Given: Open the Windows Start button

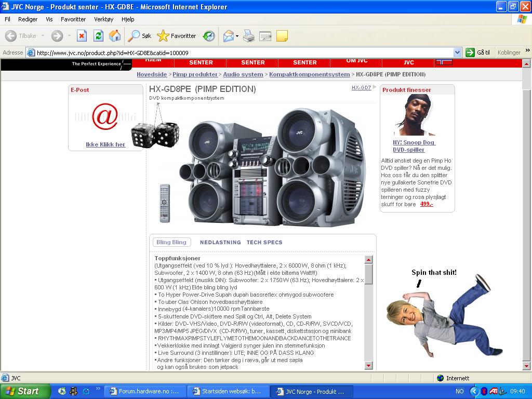Looking at the screenshot, I should click(x=25, y=391).
